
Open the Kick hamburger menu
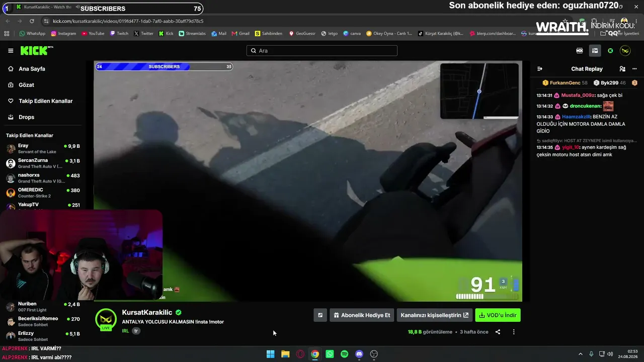[11, 51]
